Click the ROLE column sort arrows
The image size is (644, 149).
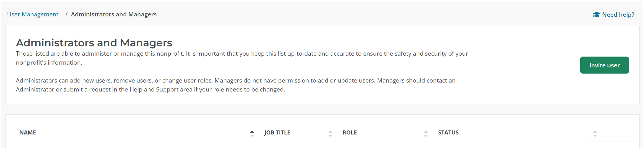[x=426, y=134]
